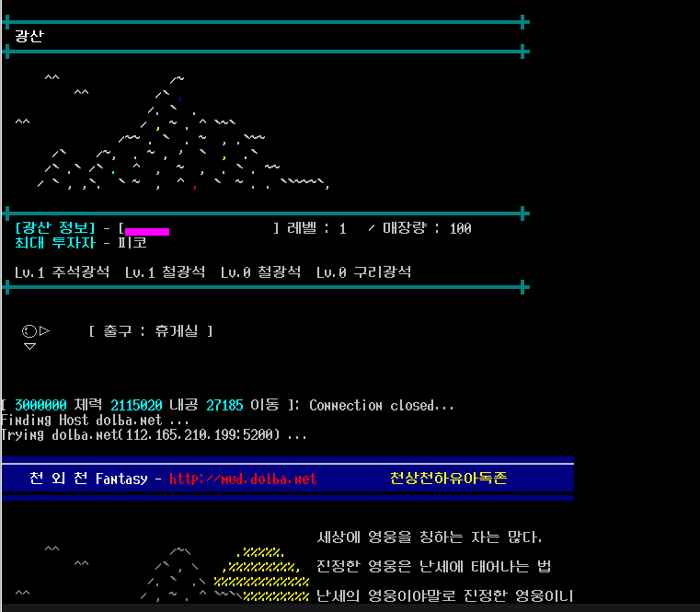
Task: Click the 천 외 천 Fantasy banner title
Action: pyautogui.click(x=95, y=479)
